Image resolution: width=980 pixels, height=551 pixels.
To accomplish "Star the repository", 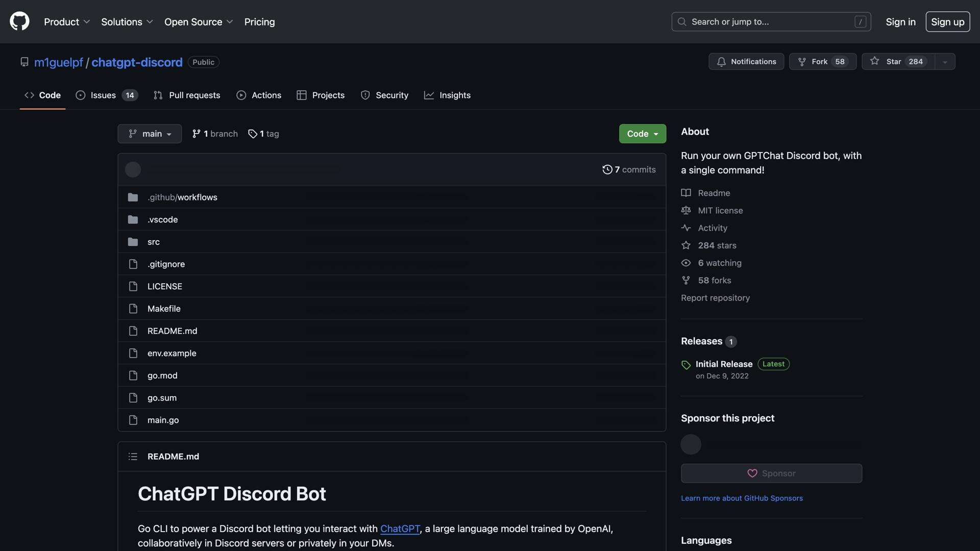I will pos(896,61).
